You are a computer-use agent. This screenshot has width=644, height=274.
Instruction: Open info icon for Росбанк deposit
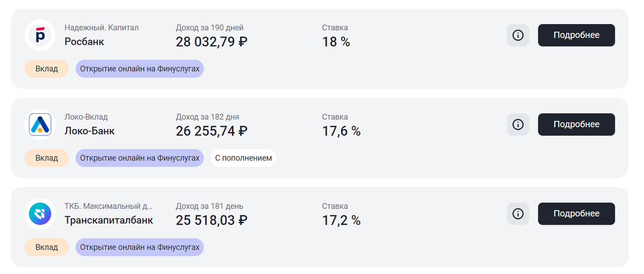[518, 35]
